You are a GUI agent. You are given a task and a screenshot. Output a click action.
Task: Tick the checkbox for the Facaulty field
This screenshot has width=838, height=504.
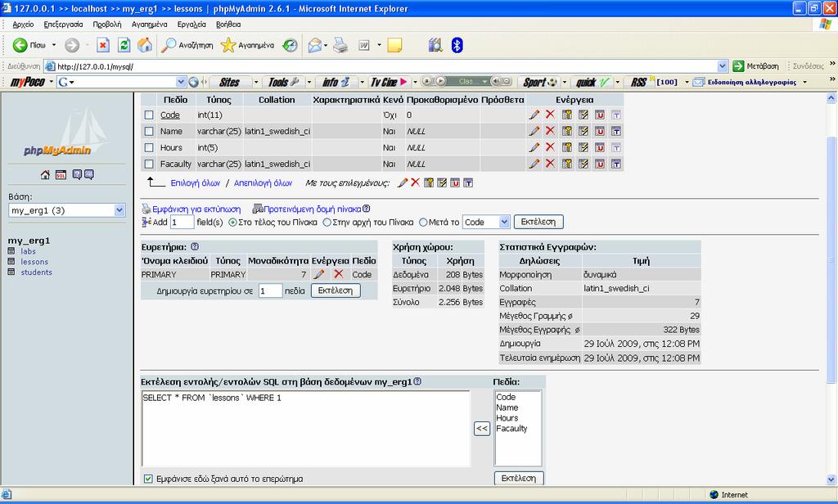[x=149, y=164]
